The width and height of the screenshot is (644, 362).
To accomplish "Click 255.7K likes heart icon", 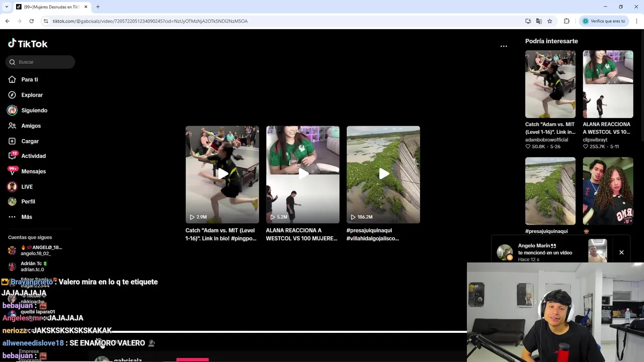I will click(586, 147).
